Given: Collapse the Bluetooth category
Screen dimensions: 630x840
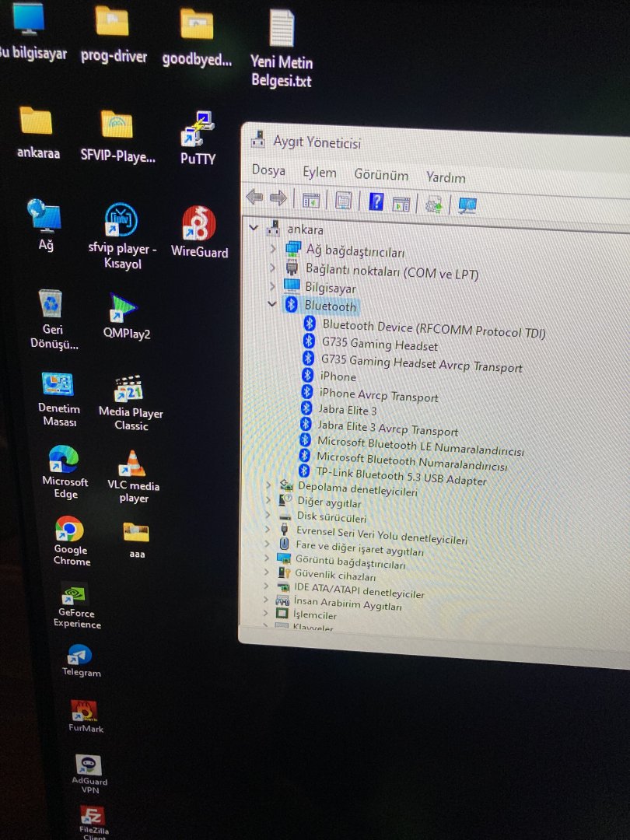Looking at the screenshot, I should click(x=271, y=304).
